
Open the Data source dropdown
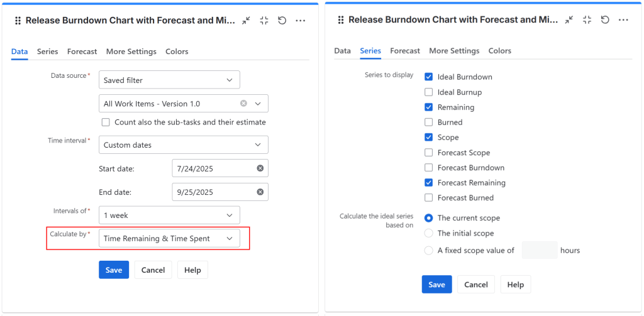[169, 80]
